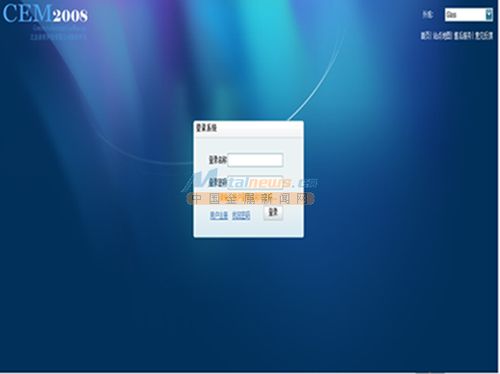Click the login name label text

(218, 160)
